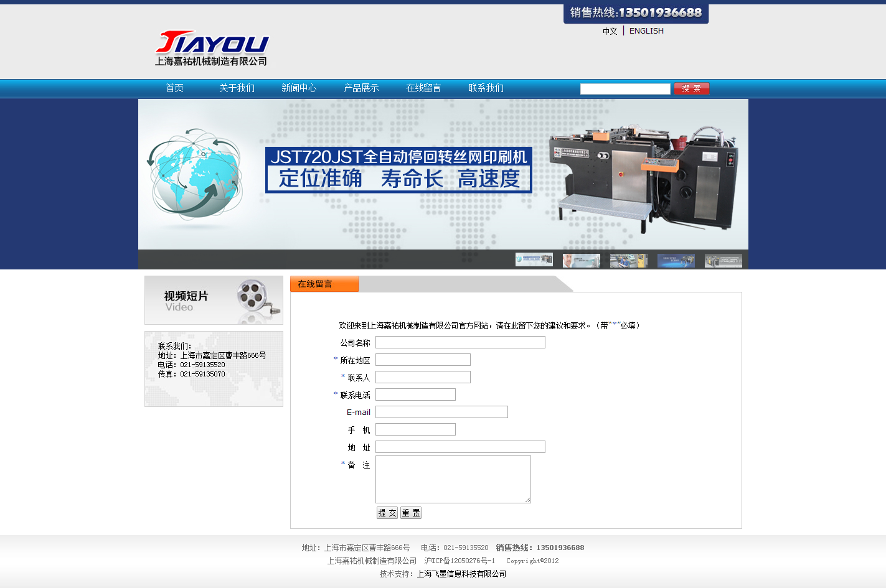This screenshot has height=588, width=886.
Task: Switch language to ENGLISH
Action: coord(646,31)
